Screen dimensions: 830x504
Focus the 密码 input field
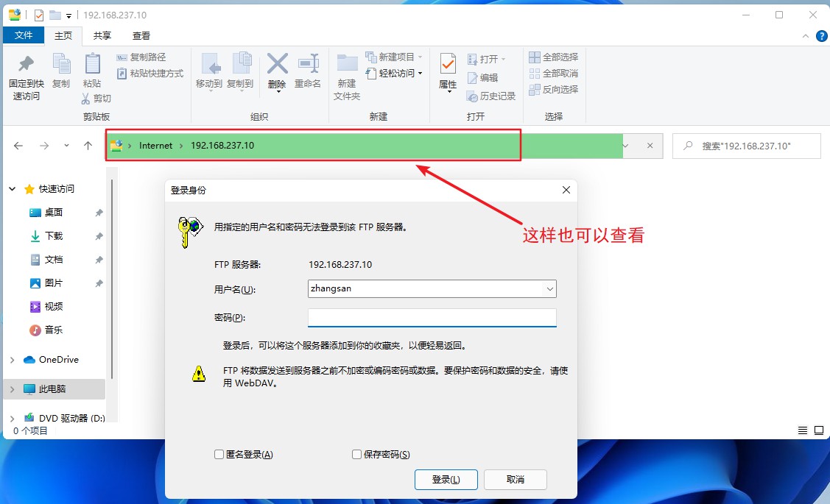point(432,317)
